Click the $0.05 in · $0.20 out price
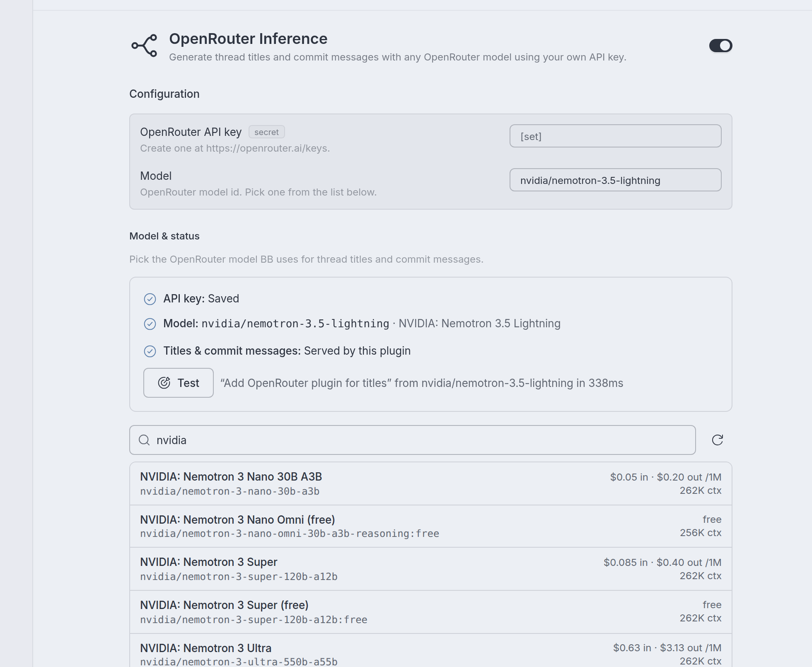 (x=666, y=477)
